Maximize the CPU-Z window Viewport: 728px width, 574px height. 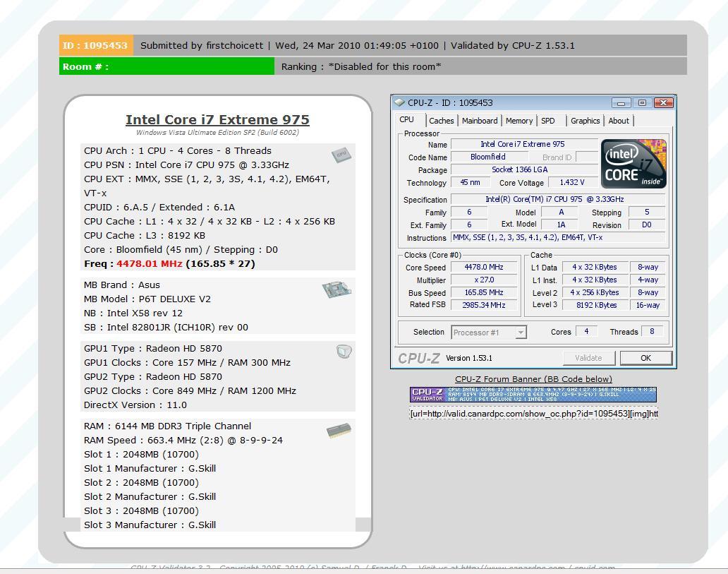tap(642, 102)
